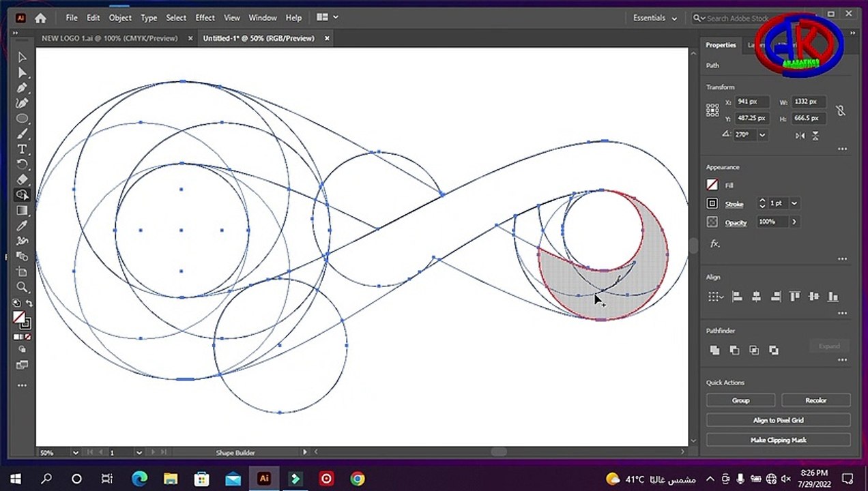Select the Selection tool (black arrow)

22,57
